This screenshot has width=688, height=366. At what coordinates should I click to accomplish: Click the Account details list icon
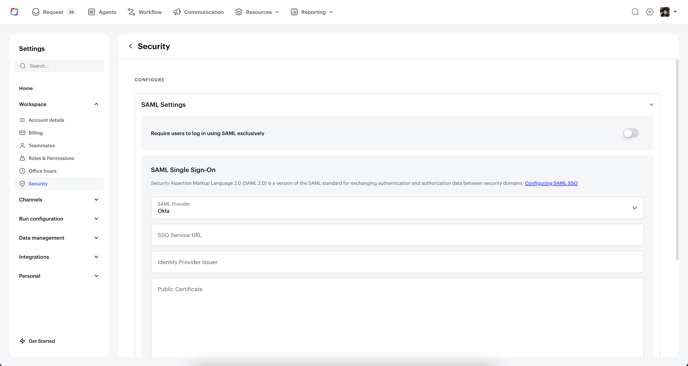tap(22, 120)
